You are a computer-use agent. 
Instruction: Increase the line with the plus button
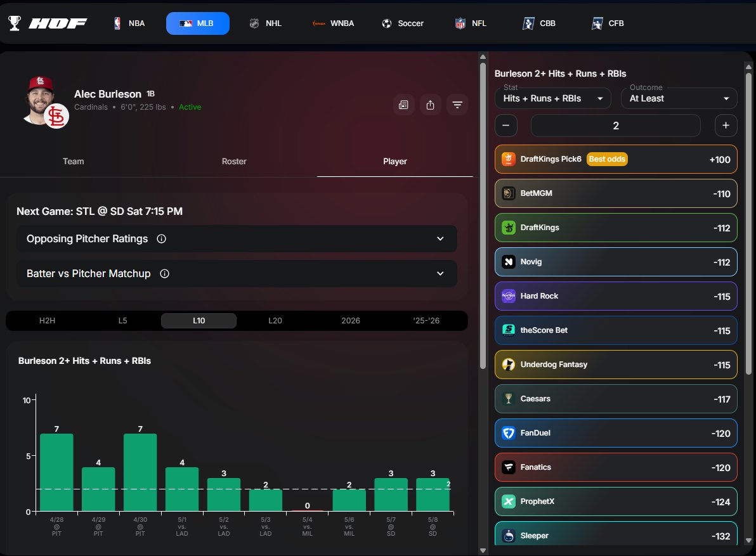point(726,126)
